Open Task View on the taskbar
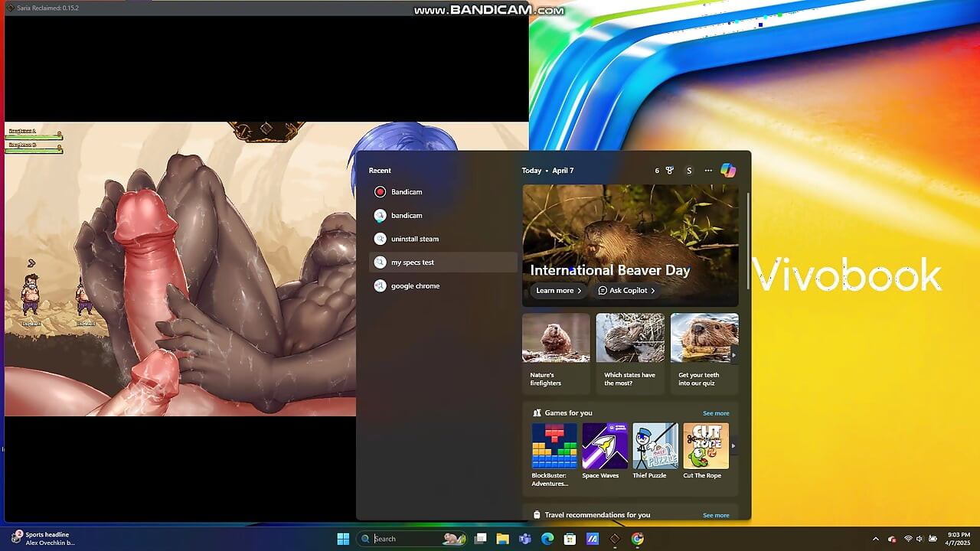The width and height of the screenshot is (980, 551). click(x=481, y=539)
